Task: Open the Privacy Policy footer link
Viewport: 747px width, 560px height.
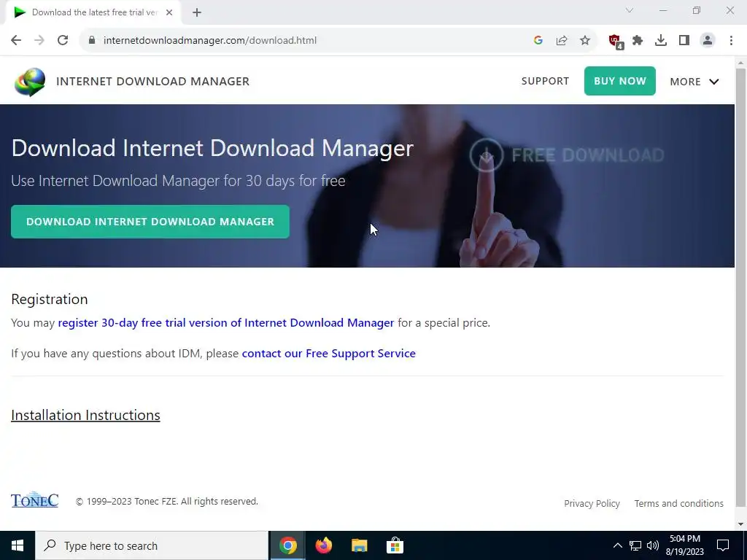Action: coord(592,503)
